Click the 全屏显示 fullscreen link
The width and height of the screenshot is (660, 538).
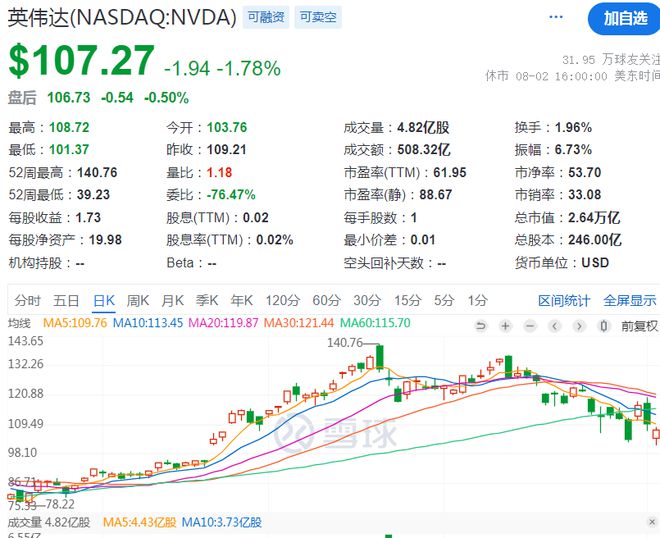[x=630, y=300]
